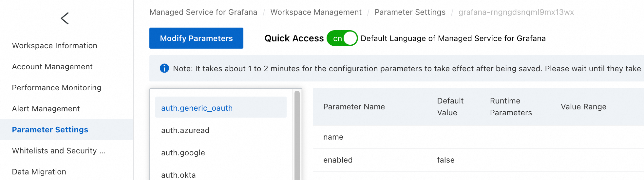Image resolution: width=644 pixels, height=180 pixels.
Task: Click the back arrow icon in sidebar
Action: 65,18
